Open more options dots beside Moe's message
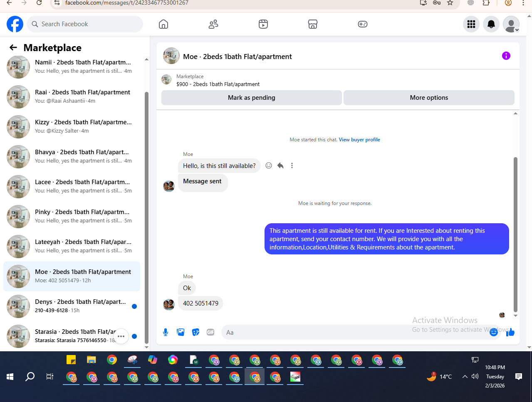This screenshot has height=402, width=532. click(292, 165)
